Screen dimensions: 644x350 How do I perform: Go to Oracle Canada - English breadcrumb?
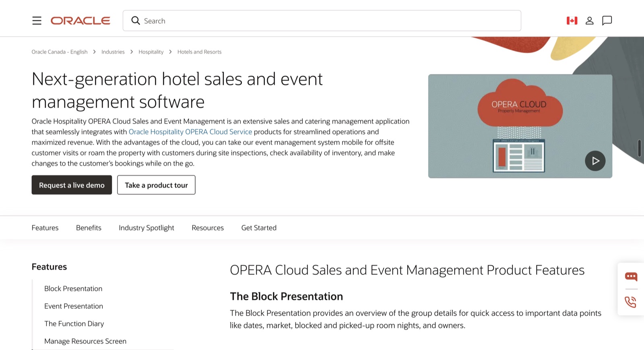click(60, 52)
